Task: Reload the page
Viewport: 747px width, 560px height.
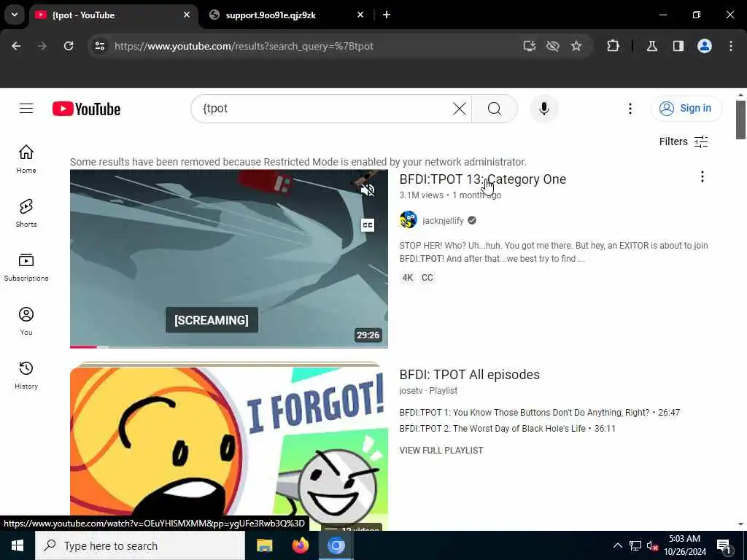Action: point(69,46)
